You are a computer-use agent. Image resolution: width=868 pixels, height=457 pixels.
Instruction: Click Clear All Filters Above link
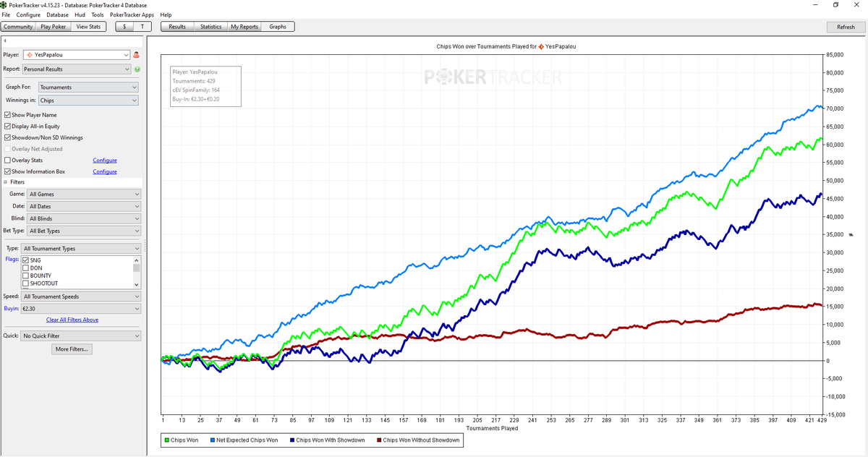coord(72,320)
